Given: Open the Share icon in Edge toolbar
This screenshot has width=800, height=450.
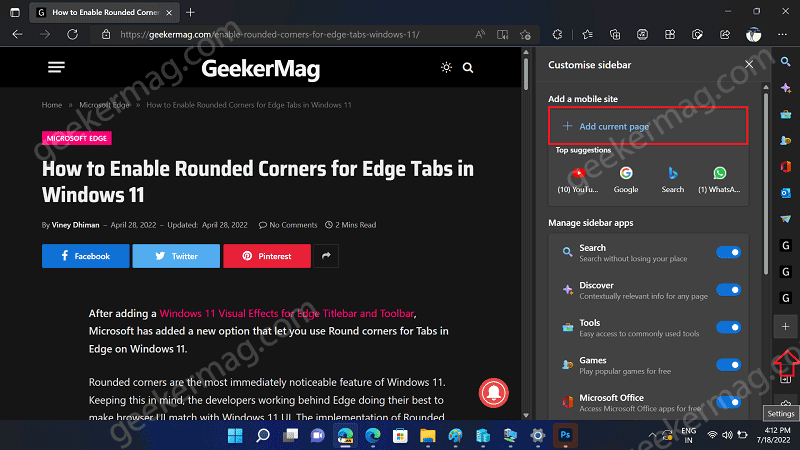Looking at the screenshot, I should [724, 34].
